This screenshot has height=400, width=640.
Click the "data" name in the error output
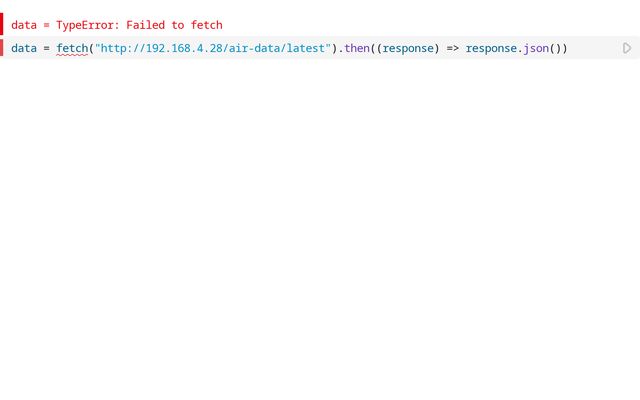(x=24, y=25)
